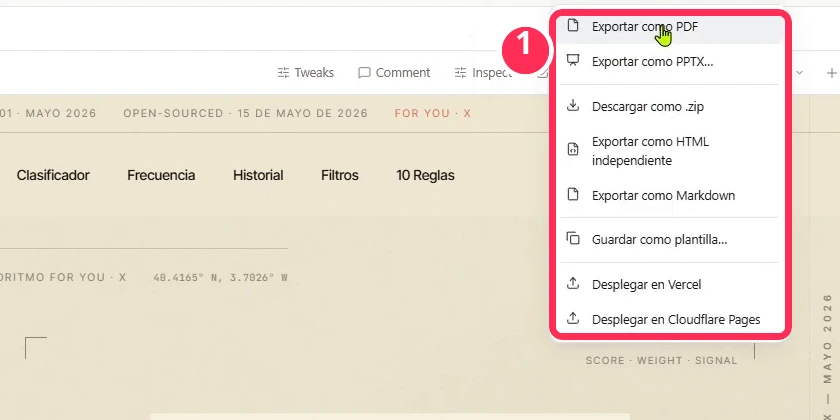Click the Vercel upload icon
This screenshot has width=840, height=420.
[573, 283]
